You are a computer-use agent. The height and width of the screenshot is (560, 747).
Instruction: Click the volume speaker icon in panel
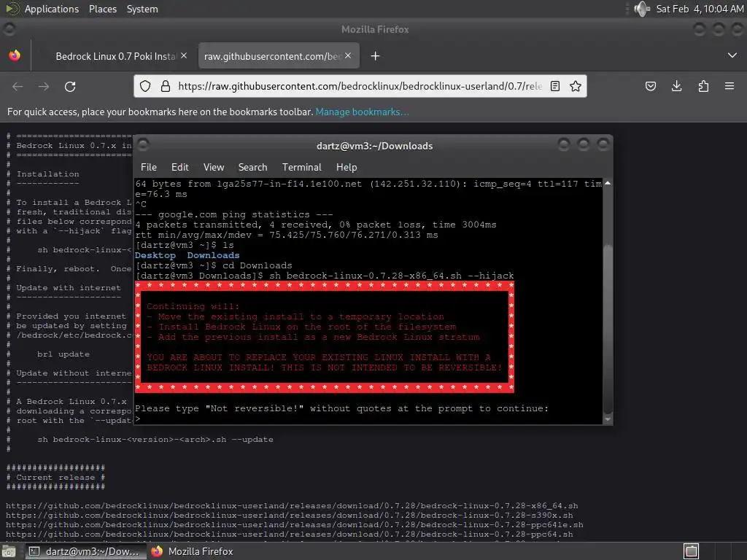641,9
